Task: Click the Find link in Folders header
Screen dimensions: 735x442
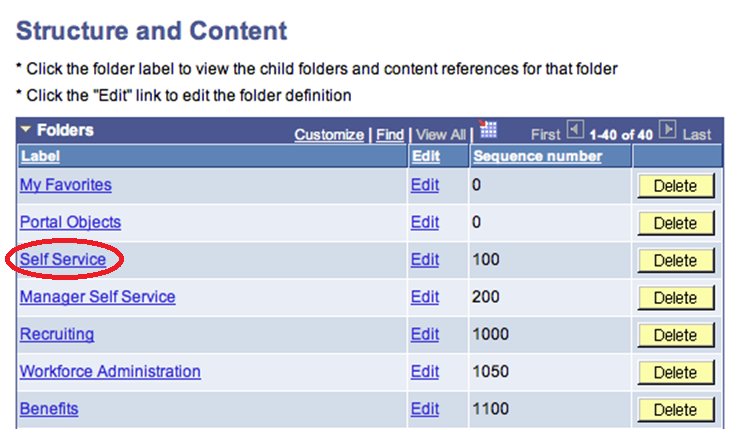Action: pos(390,134)
